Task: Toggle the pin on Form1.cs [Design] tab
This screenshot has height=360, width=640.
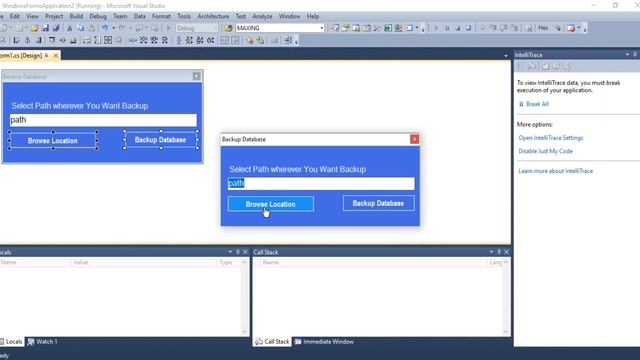Action: coord(47,55)
